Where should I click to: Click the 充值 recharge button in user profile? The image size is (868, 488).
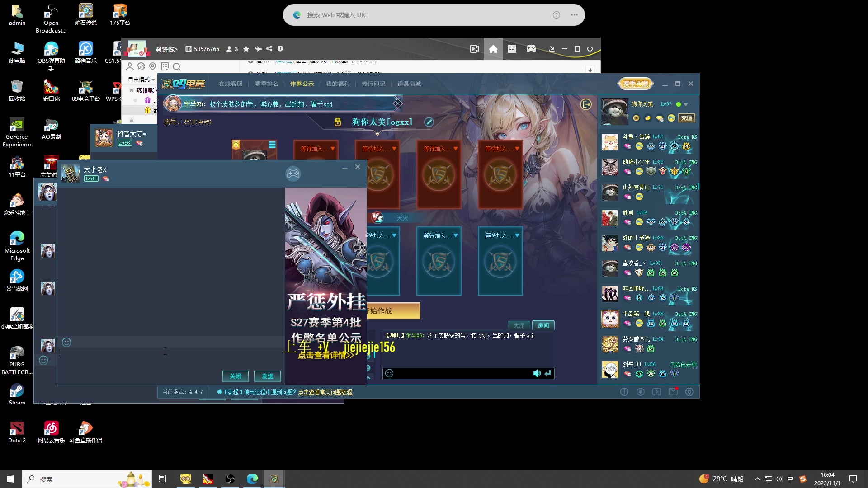pos(687,118)
